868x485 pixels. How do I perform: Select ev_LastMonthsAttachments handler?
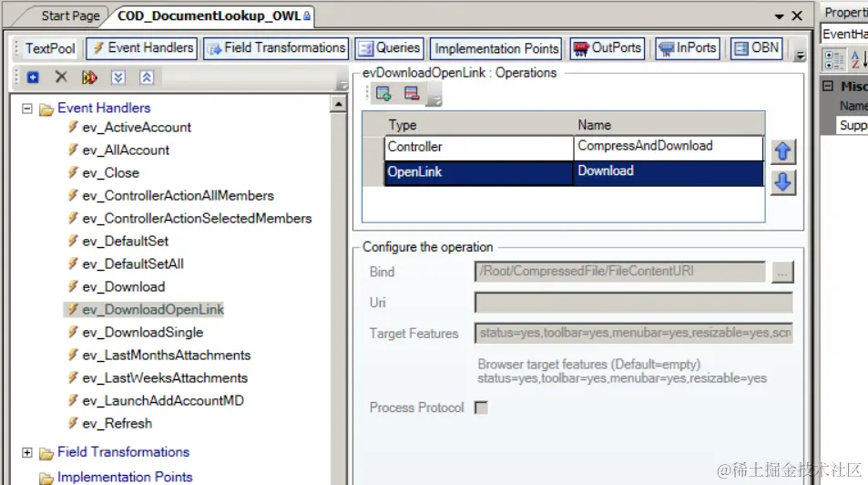(166, 355)
